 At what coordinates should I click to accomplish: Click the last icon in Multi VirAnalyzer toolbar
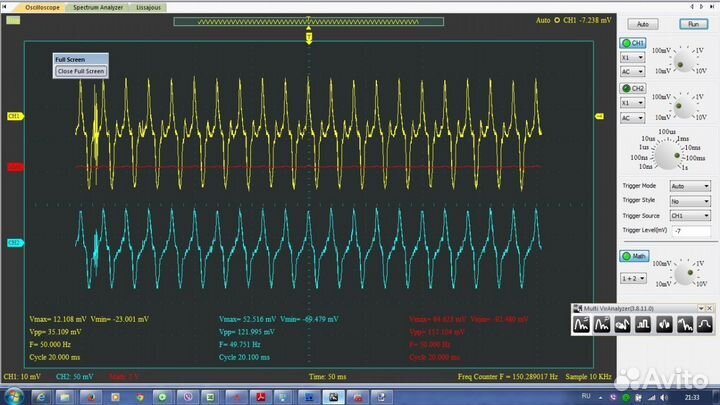[705, 325]
